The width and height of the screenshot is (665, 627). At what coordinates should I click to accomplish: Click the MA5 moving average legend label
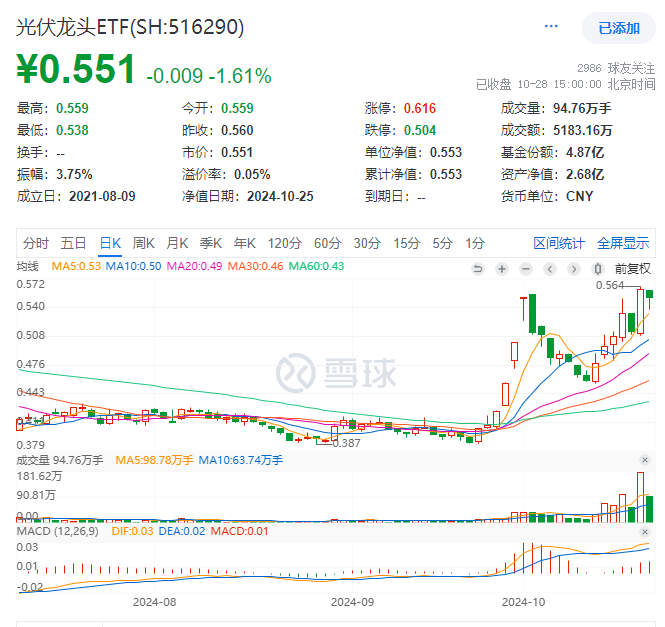(76, 266)
